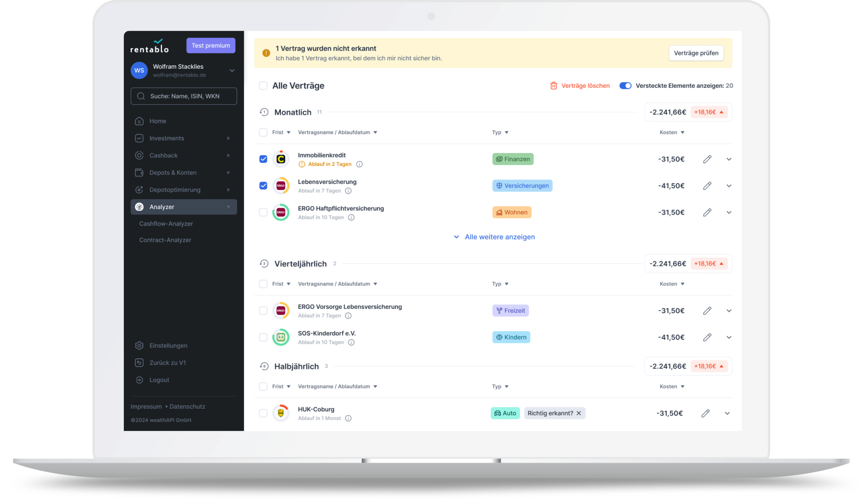Open the Contract-Analyzer submenu item
868x502 pixels.
coord(165,240)
